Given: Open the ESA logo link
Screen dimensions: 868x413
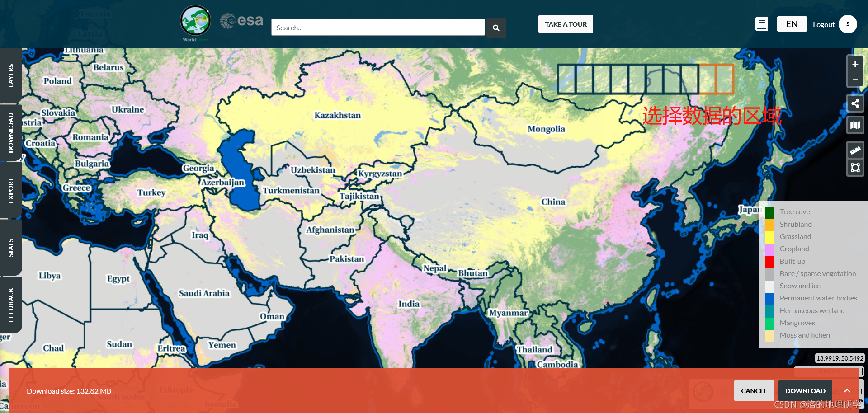Looking at the screenshot, I should [x=241, y=21].
